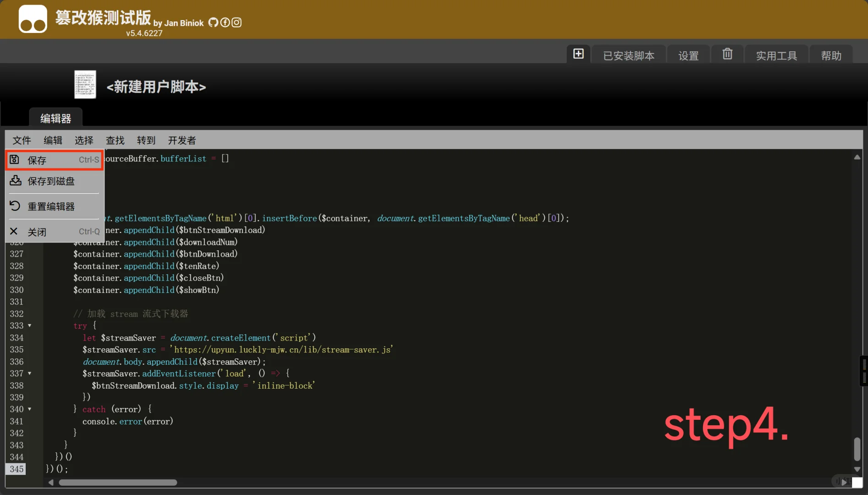Choose 关闭 menu entry
This screenshot has width=868, height=495.
[x=55, y=232]
